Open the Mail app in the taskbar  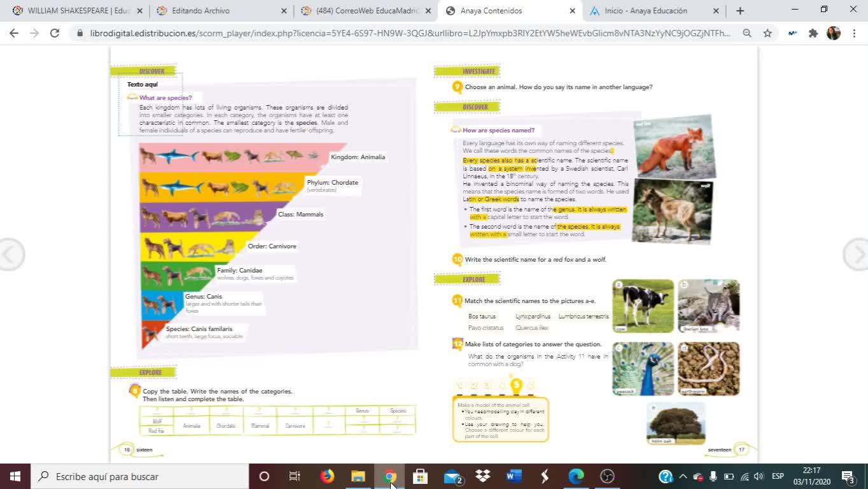coord(452,476)
